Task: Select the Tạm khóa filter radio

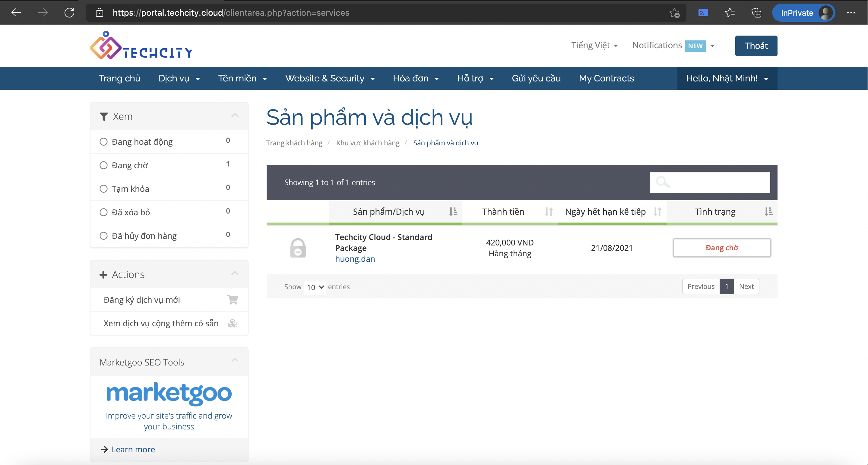Action: point(103,189)
